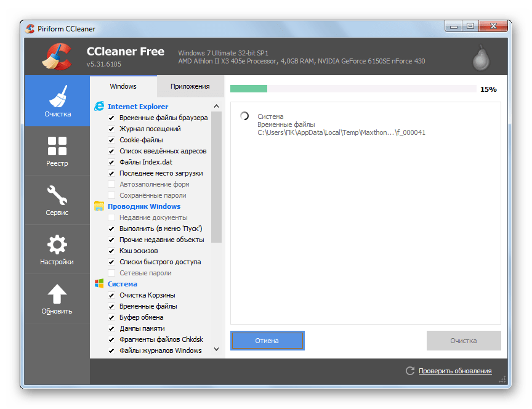Screen dimensions: 532x409
Task: Open the Настройки gear settings section
Action: 57,249
